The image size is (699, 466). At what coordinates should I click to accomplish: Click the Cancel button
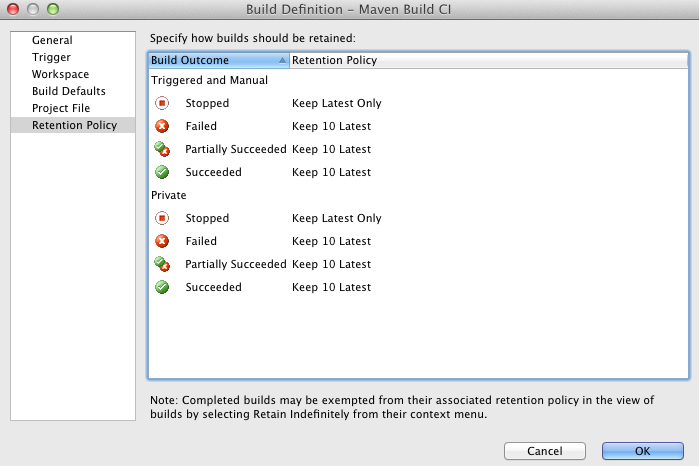[x=544, y=451]
